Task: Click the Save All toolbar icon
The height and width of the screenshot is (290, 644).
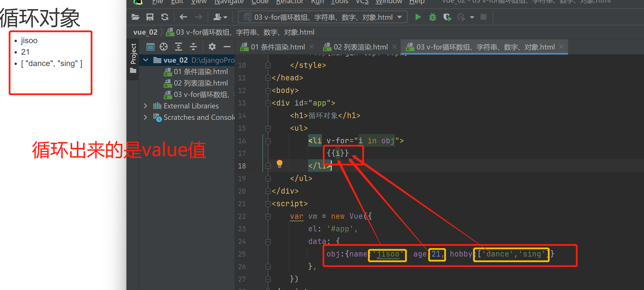Action: pyautogui.click(x=150, y=17)
